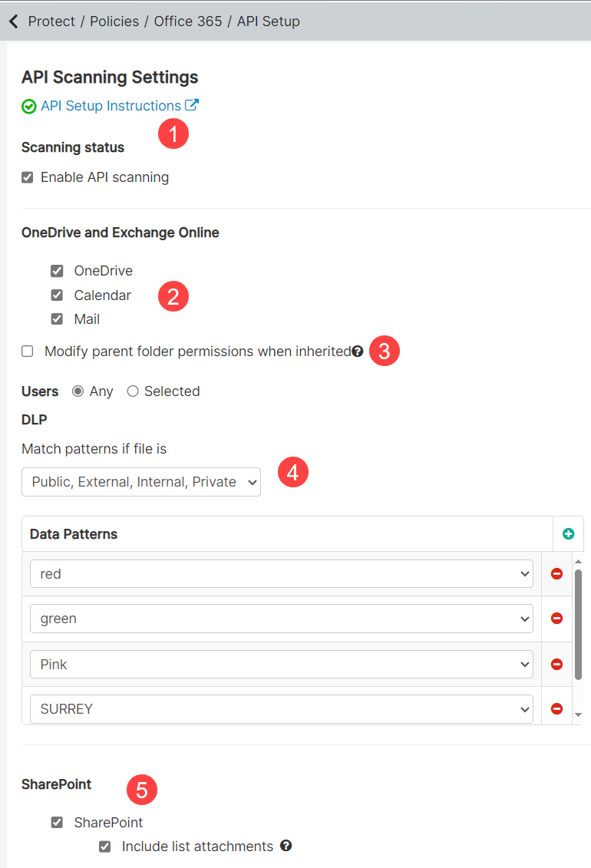Click the back arrow in the breadcrumb bar
The image size is (591, 868).
point(14,21)
